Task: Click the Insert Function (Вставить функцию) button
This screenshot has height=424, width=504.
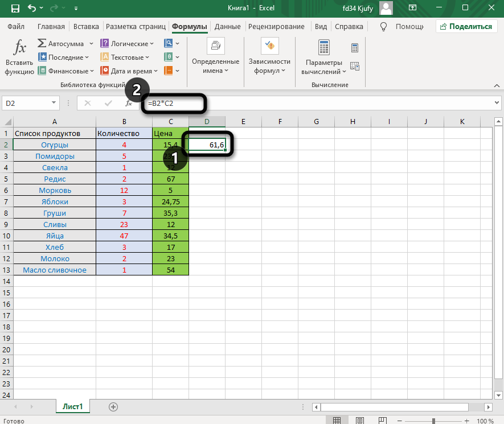Action: tap(19, 57)
